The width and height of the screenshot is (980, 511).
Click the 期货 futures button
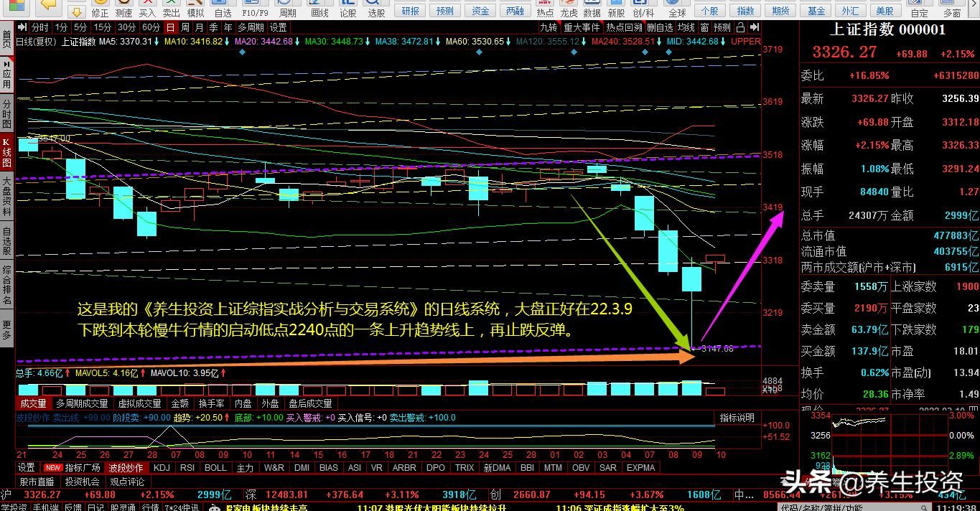781,11
